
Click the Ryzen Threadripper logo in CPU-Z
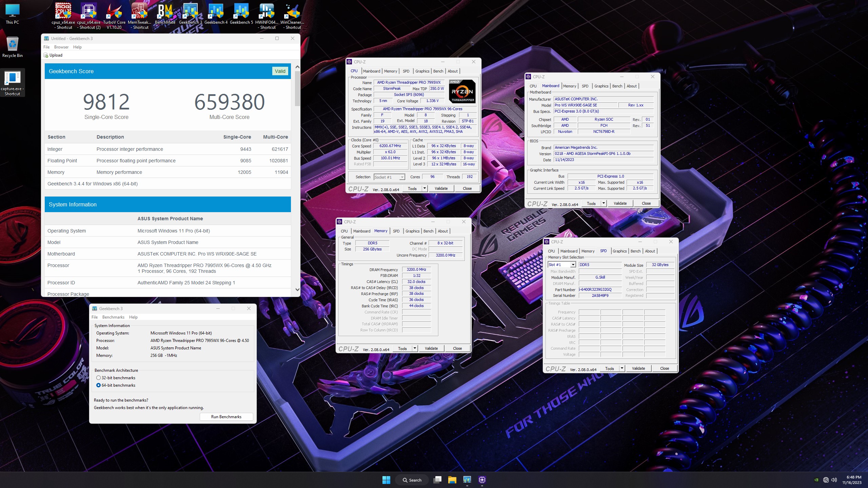[x=462, y=91]
